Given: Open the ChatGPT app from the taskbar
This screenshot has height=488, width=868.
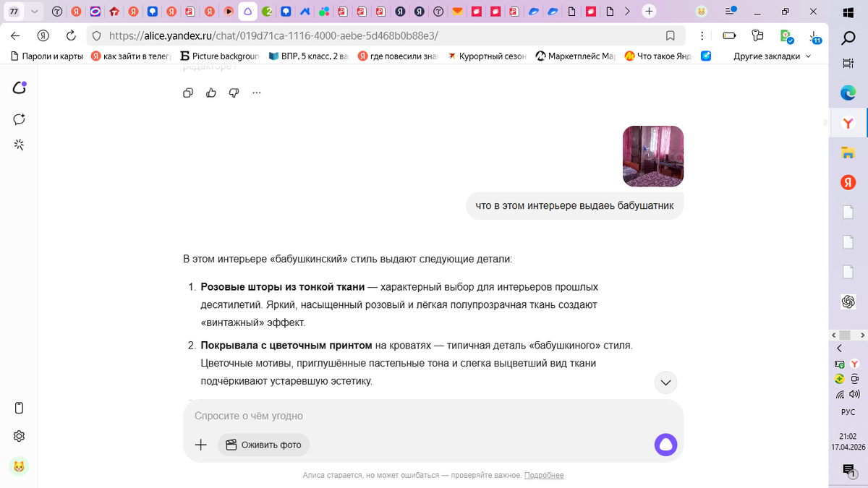Looking at the screenshot, I should click(848, 301).
